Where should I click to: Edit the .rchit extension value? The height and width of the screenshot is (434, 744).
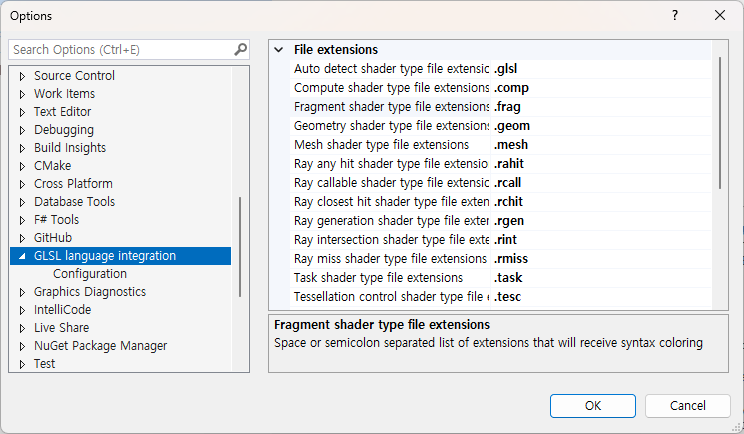[601, 202]
